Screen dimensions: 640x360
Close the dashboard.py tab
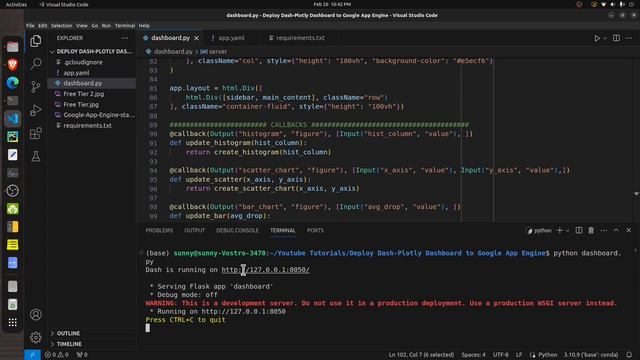coord(196,38)
